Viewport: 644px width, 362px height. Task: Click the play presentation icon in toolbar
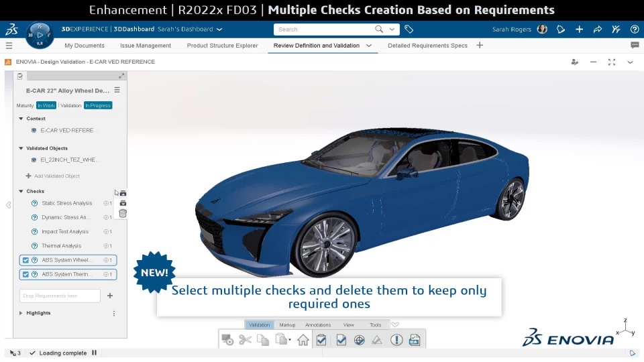pyautogui.click(x=227, y=340)
